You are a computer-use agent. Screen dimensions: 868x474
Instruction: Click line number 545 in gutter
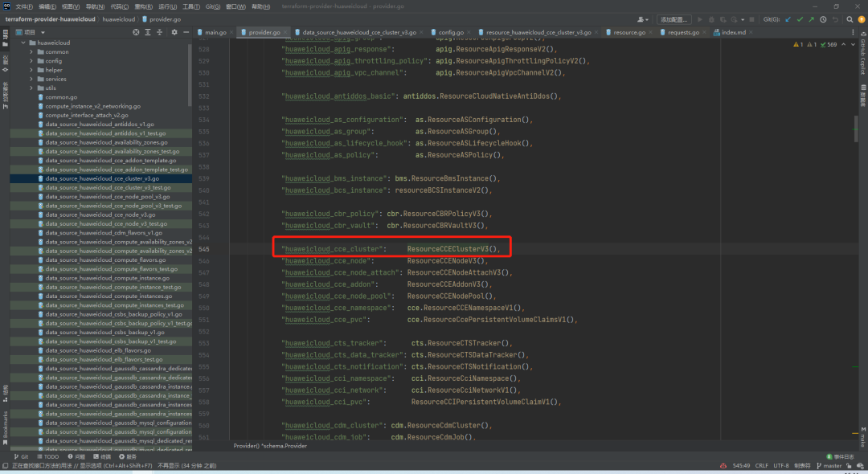click(x=203, y=249)
